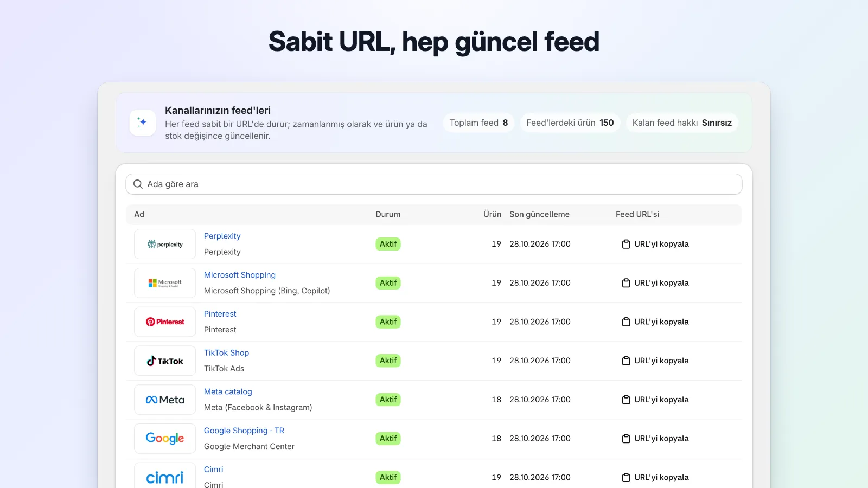Click the 'Feed'lerdeki ürün 150' stat pill
This screenshot has height=488, width=868.
(570, 123)
